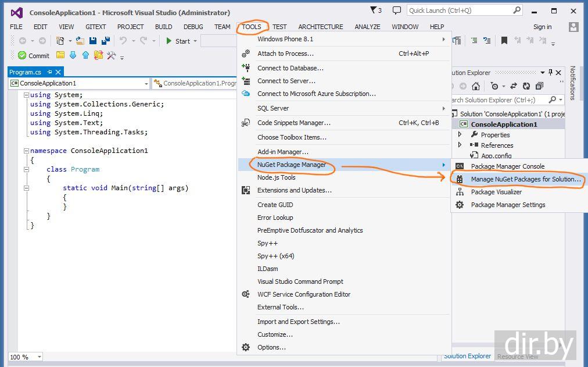Open the zoom level 100 % dropdown

(x=40, y=357)
